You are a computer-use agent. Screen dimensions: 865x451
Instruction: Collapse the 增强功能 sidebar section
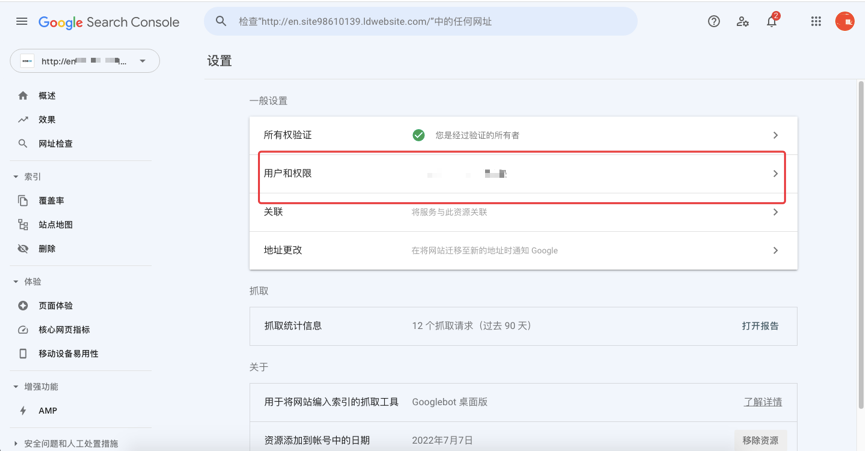[15, 386]
